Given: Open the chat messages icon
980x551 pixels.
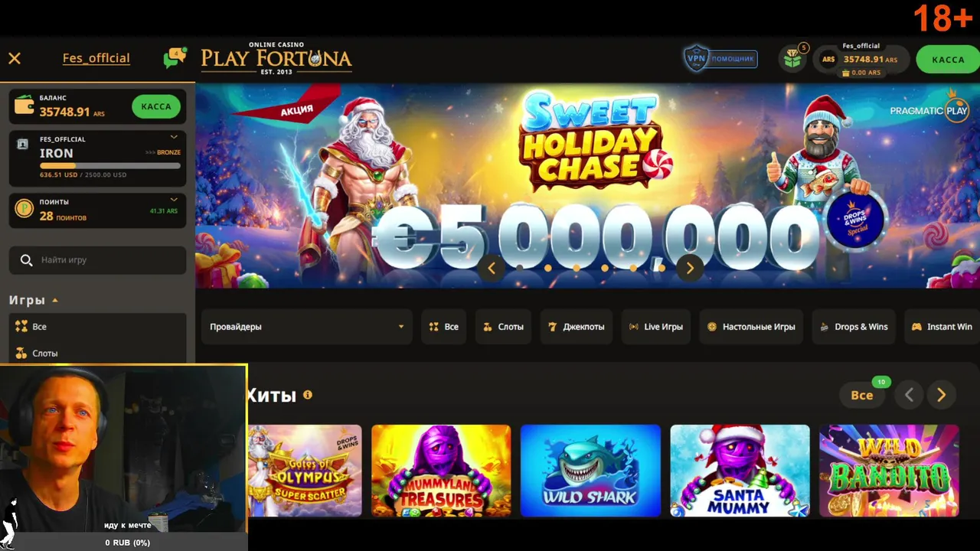Looking at the screenshot, I should (x=175, y=57).
